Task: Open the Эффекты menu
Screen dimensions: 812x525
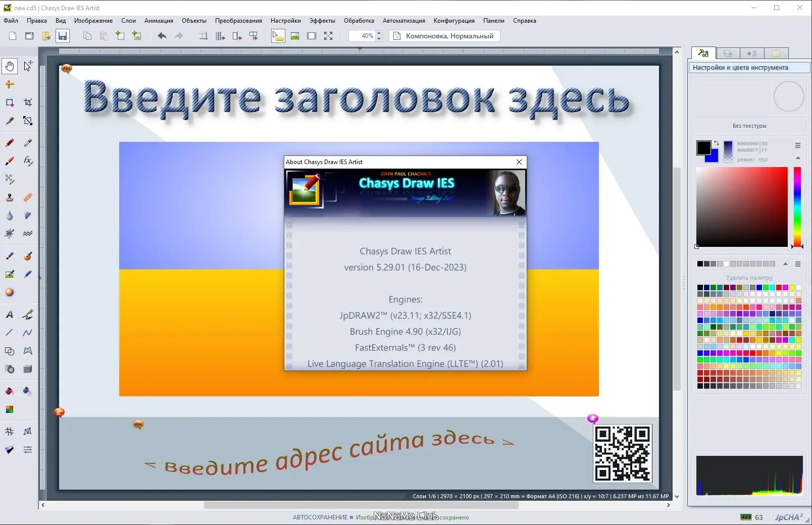Action: tap(322, 21)
